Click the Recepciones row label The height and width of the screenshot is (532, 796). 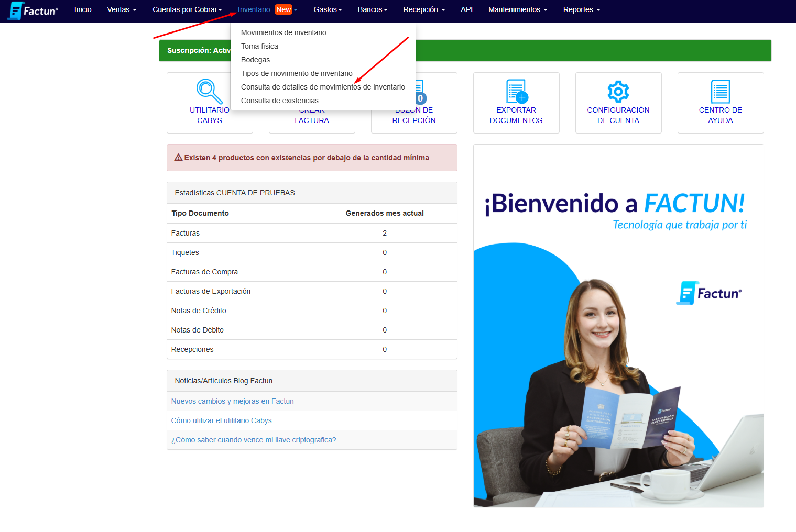[192, 349]
